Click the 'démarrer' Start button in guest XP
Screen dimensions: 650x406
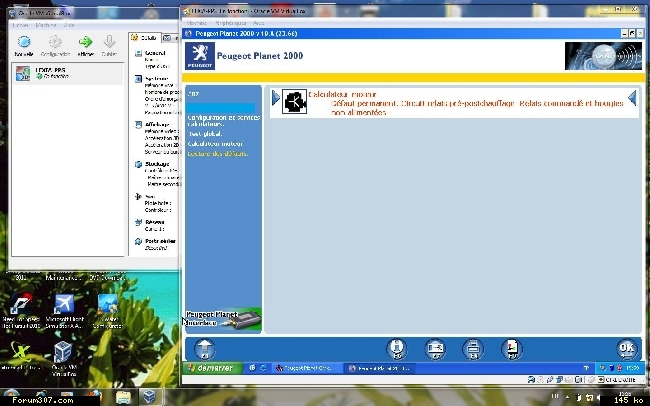click(x=211, y=368)
